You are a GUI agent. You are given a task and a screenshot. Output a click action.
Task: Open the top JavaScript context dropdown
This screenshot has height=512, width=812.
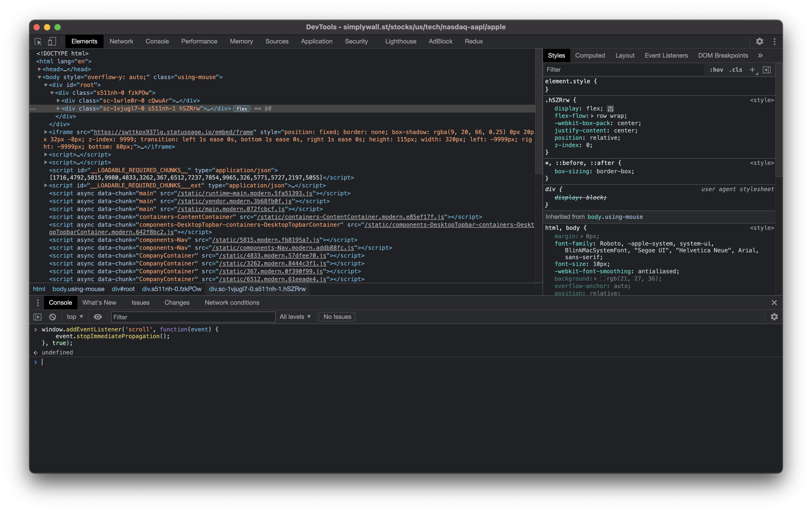(x=75, y=316)
